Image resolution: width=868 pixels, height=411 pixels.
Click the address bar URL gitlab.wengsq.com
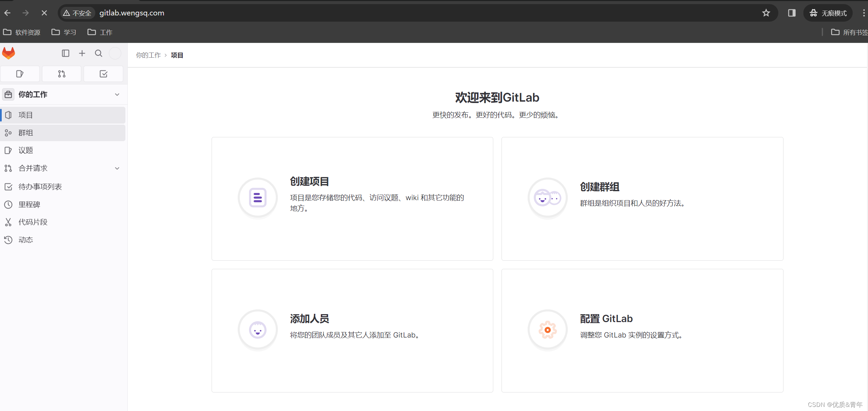pos(132,13)
